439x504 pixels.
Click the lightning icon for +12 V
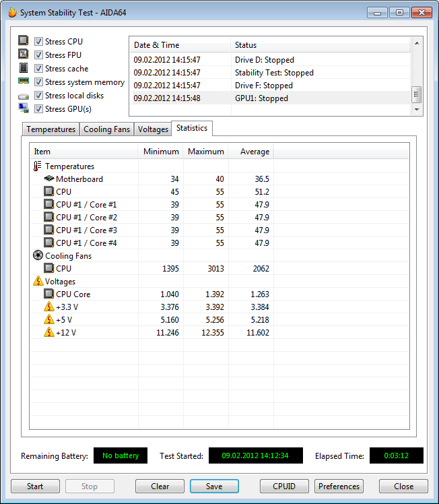pyautogui.click(x=48, y=332)
